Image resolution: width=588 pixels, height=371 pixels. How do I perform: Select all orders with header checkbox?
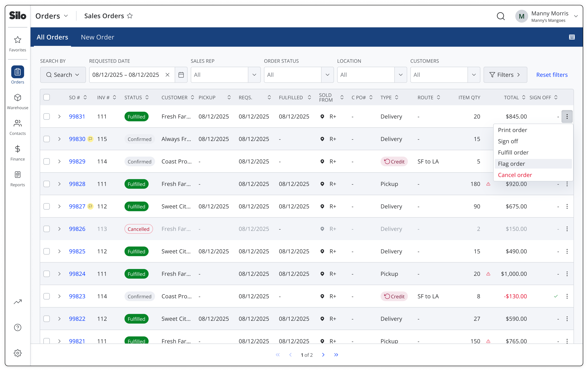pos(47,97)
